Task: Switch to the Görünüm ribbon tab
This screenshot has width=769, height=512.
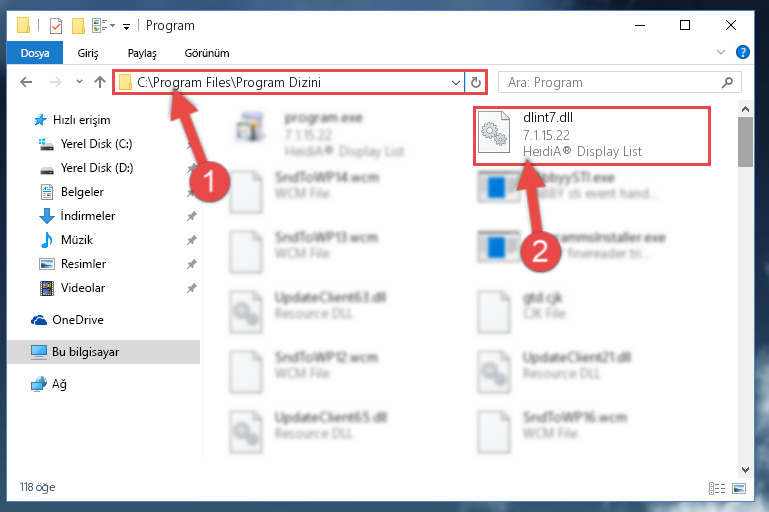Action: (x=206, y=53)
